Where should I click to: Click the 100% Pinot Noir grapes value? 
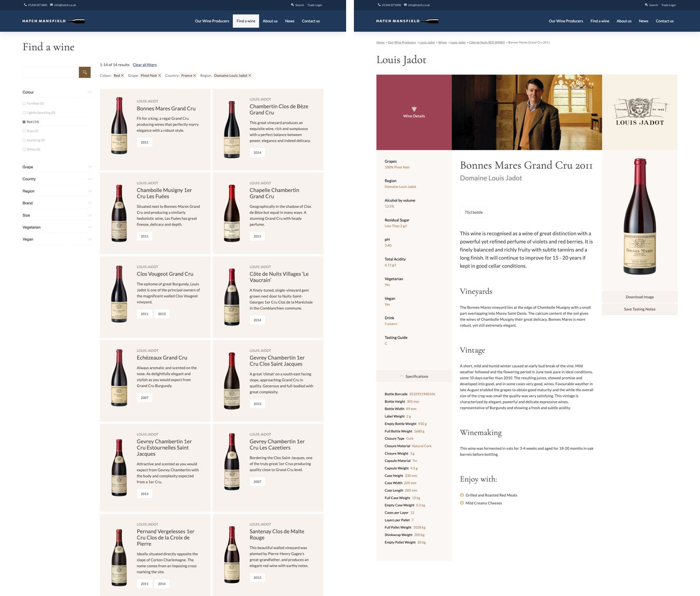397,167
